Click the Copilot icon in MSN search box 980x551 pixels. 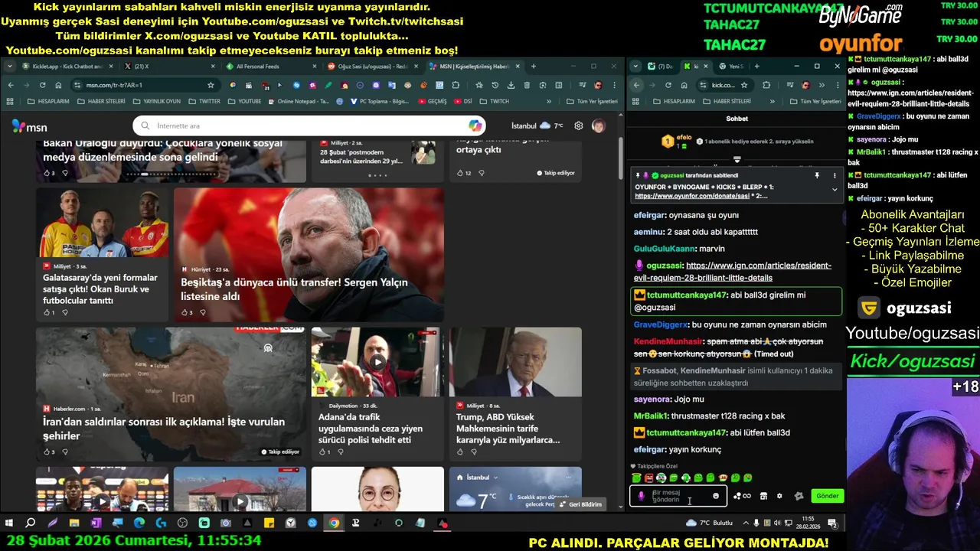(475, 126)
